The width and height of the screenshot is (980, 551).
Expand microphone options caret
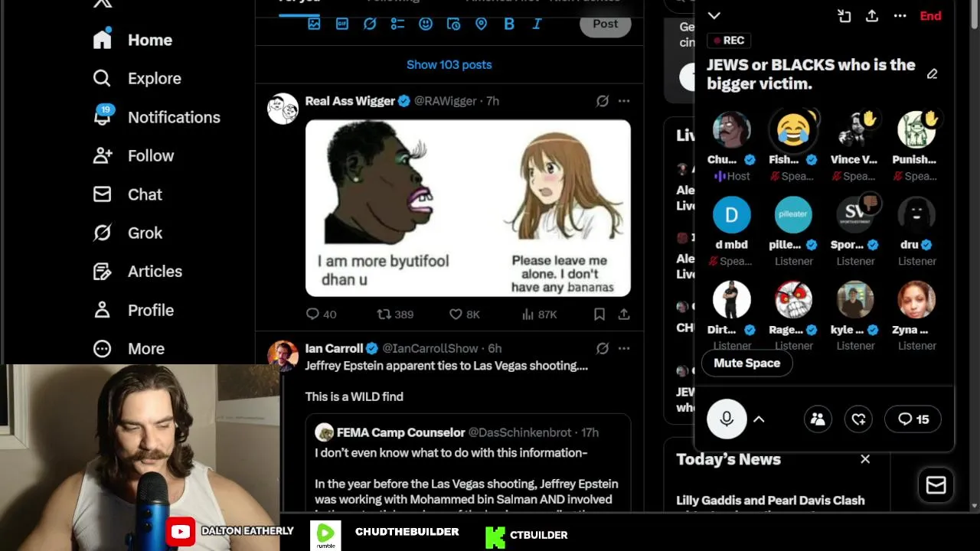tap(759, 419)
